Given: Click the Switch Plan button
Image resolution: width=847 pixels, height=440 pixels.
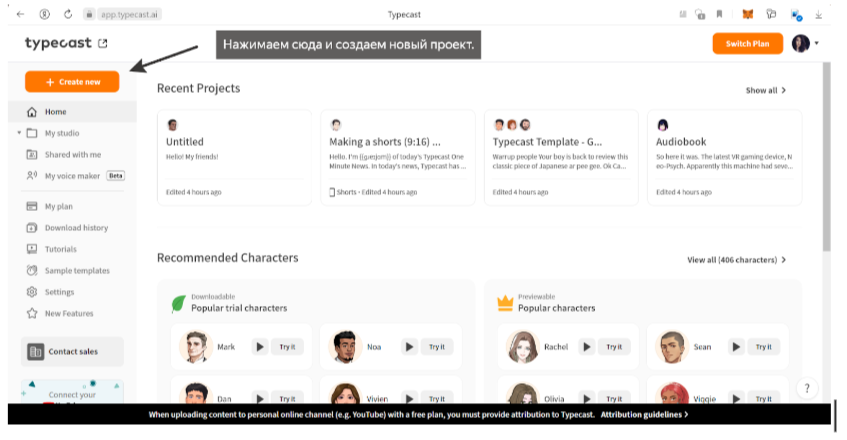Looking at the screenshot, I should coord(748,44).
